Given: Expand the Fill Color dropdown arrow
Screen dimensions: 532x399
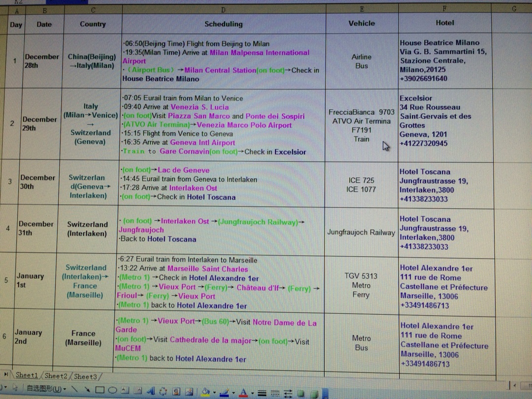Looking at the screenshot, I should pos(215,393).
